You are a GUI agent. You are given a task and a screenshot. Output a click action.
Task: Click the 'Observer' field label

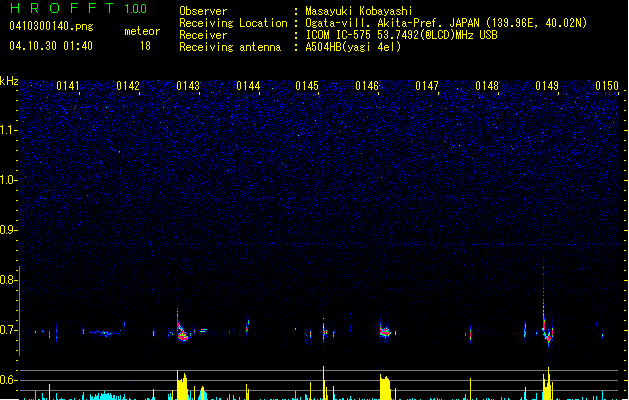[203, 11]
